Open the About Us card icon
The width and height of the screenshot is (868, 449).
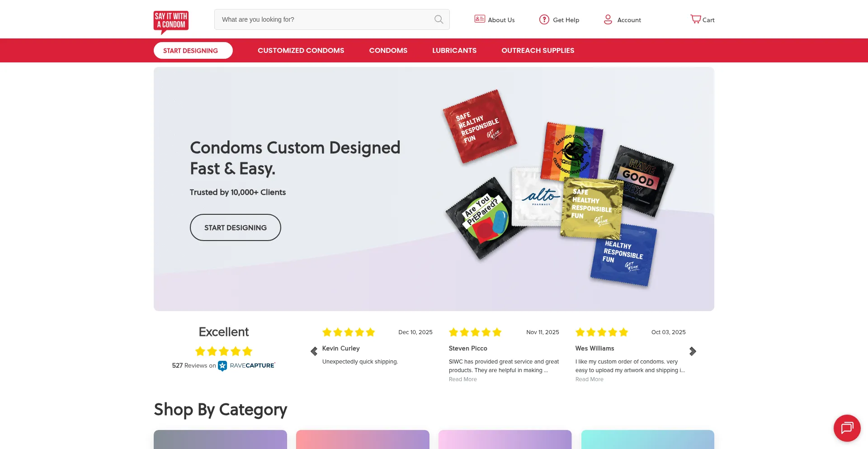tap(480, 19)
